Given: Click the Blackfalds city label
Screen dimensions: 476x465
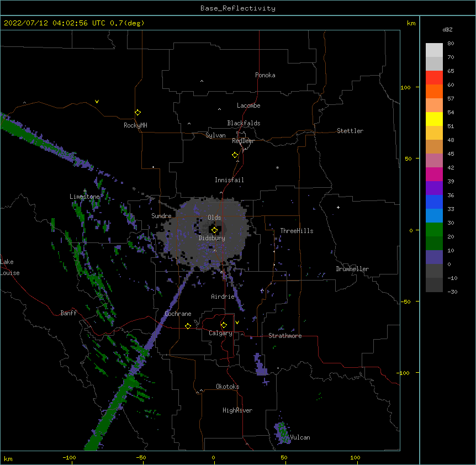Looking at the screenshot, I should pyautogui.click(x=244, y=123).
